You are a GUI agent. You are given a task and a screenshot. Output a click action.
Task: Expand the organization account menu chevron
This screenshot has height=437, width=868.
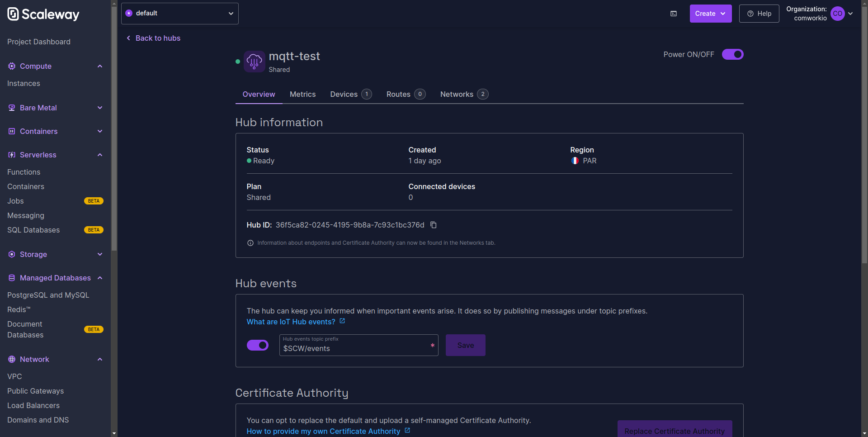pyautogui.click(x=850, y=14)
